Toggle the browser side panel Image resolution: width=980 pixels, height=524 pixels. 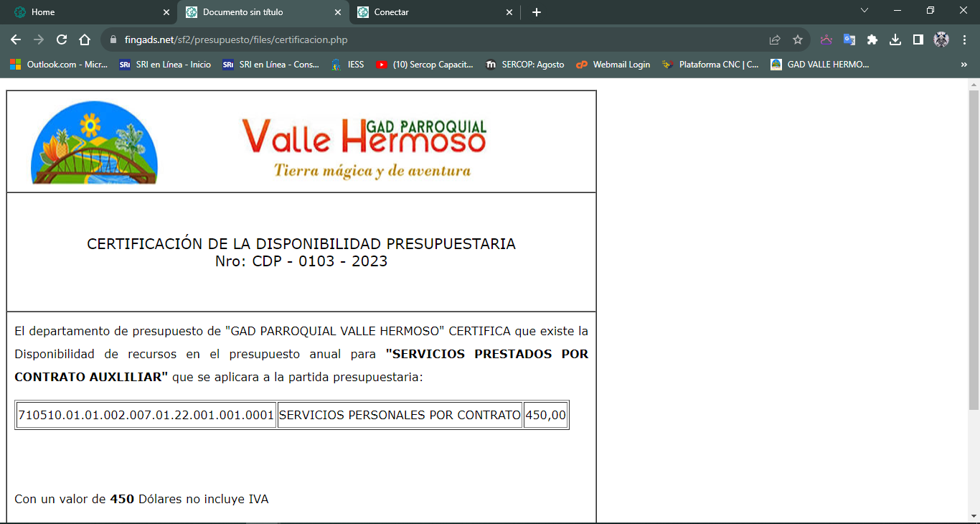(x=918, y=40)
